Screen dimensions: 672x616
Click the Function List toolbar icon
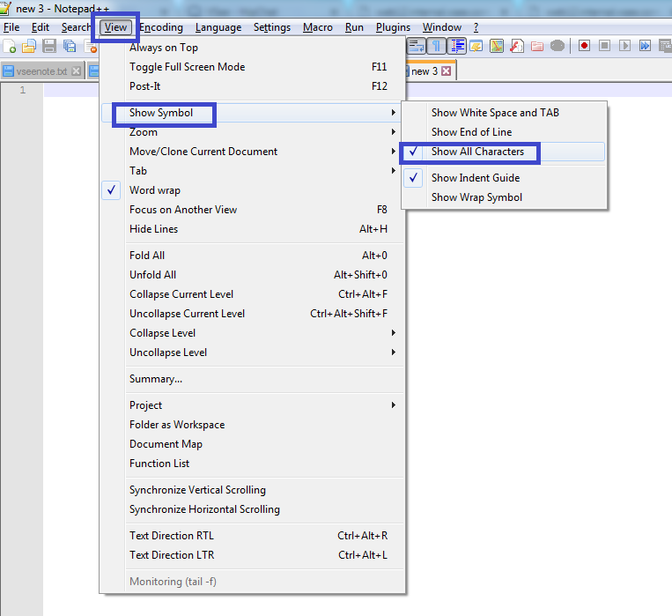517,46
